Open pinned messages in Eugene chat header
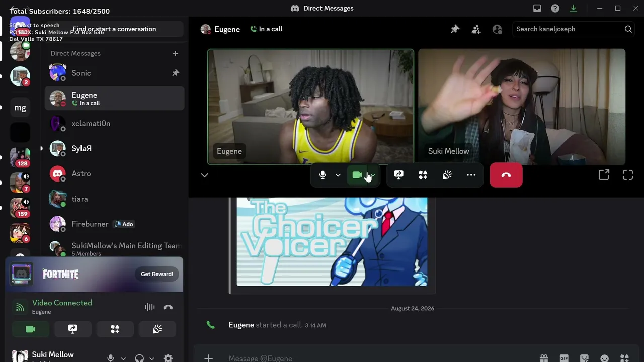644x362 pixels. click(455, 29)
